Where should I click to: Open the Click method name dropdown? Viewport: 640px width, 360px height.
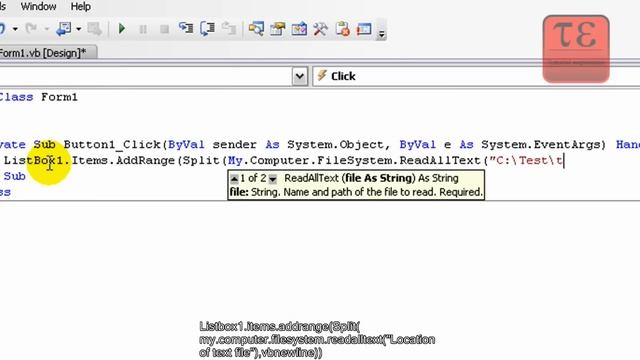476,76
